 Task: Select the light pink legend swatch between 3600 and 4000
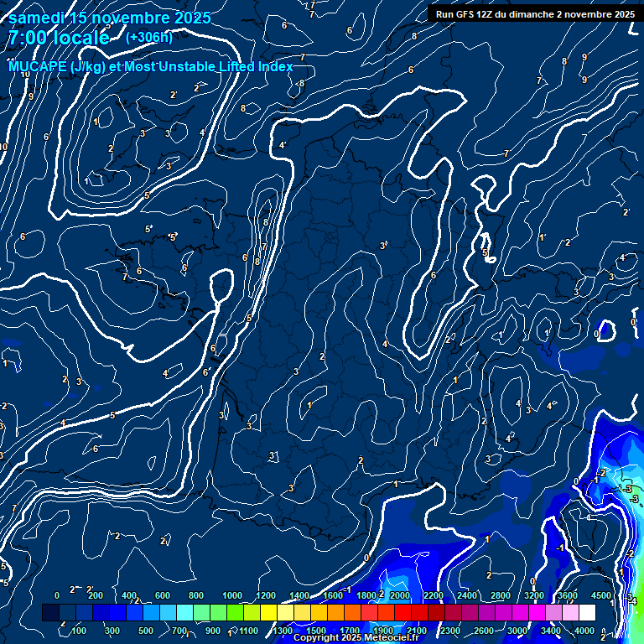point(571,612)
